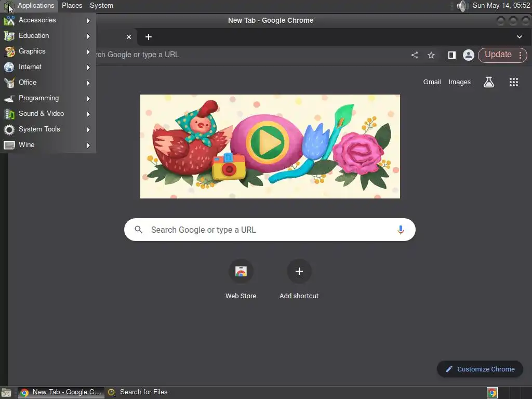Click the Add shortcut button

(x=299, y=279)
